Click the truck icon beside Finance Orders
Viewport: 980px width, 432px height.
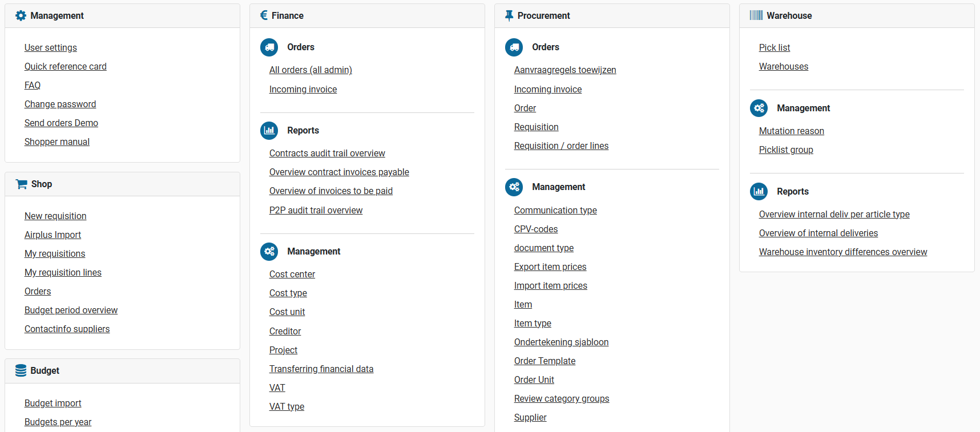[269, 47]
